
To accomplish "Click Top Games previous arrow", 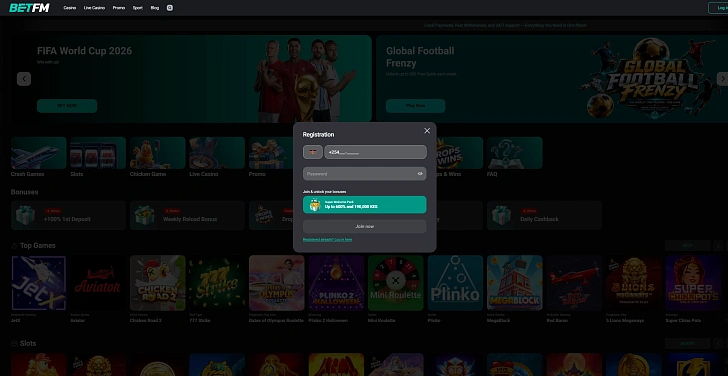I will click(718, 246).
